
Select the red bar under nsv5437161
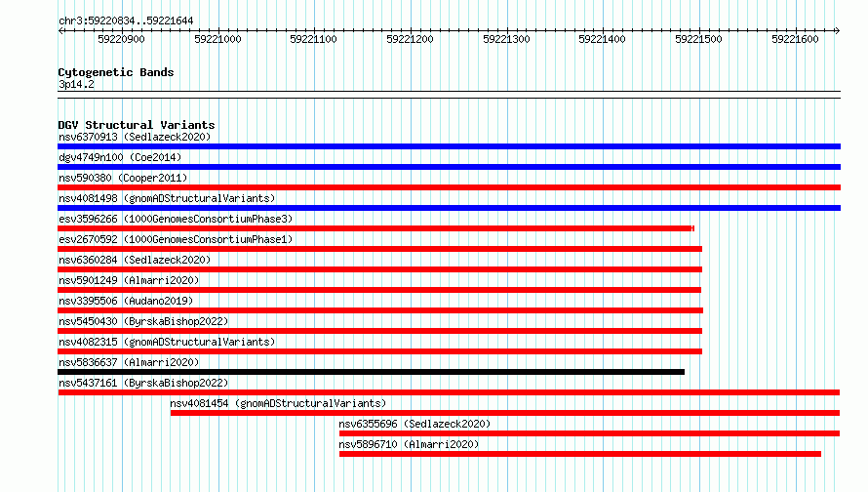point(449,392)
